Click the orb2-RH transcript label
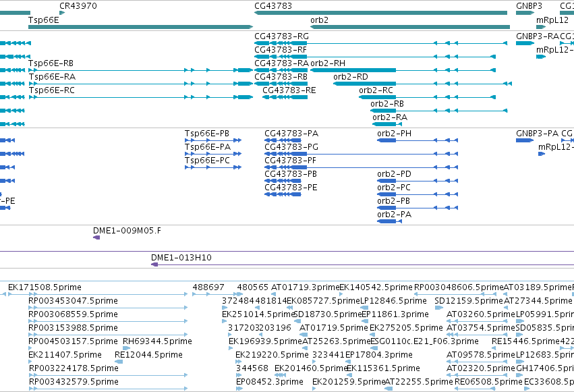Image resolution: width=574 pixels, height=392 pixels. point(328,63)
